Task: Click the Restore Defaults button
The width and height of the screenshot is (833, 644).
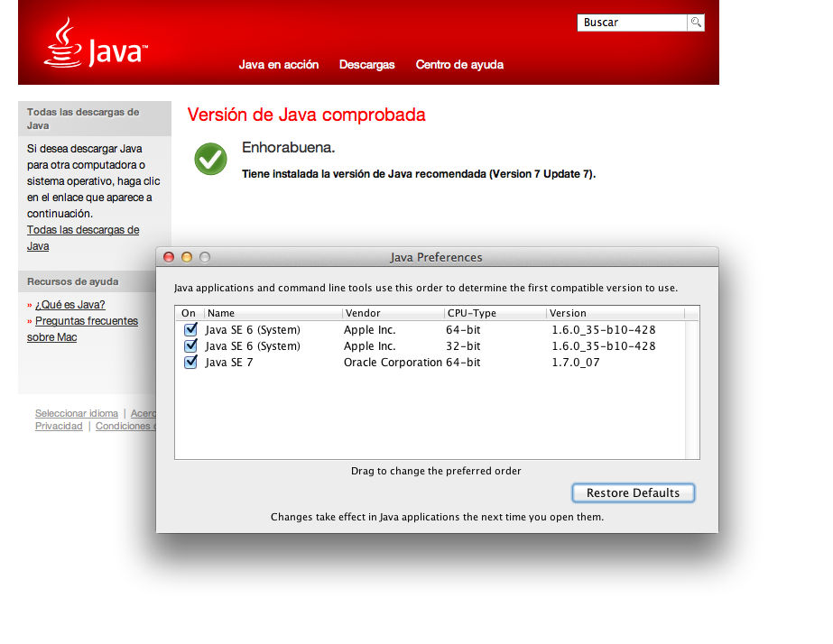Action: point(633,492)
